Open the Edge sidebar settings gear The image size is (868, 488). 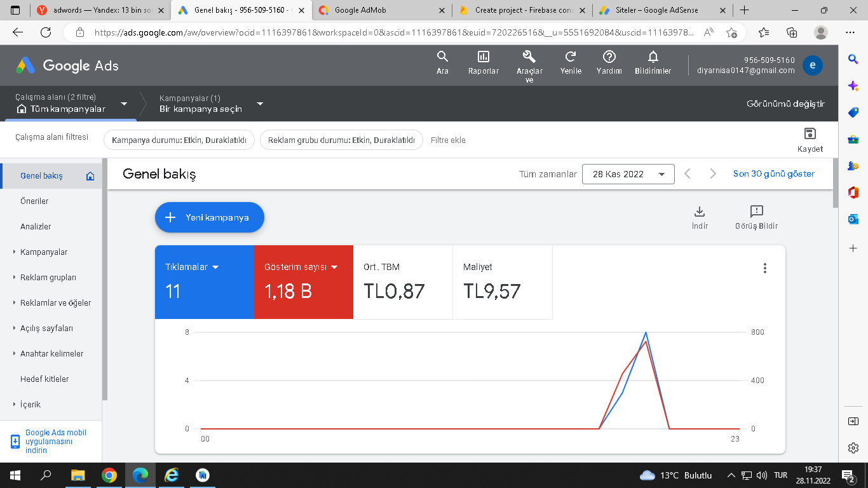[x=853, y=448]
